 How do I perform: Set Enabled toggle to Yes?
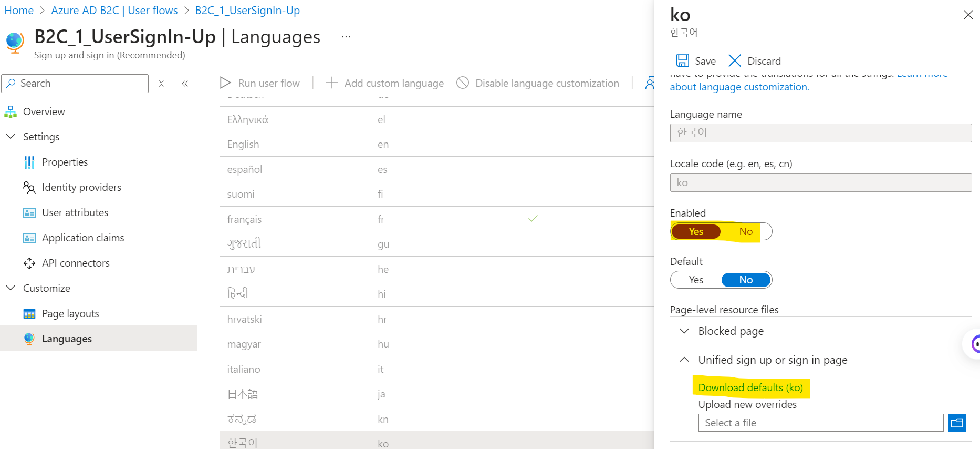(x=696, y=231)
